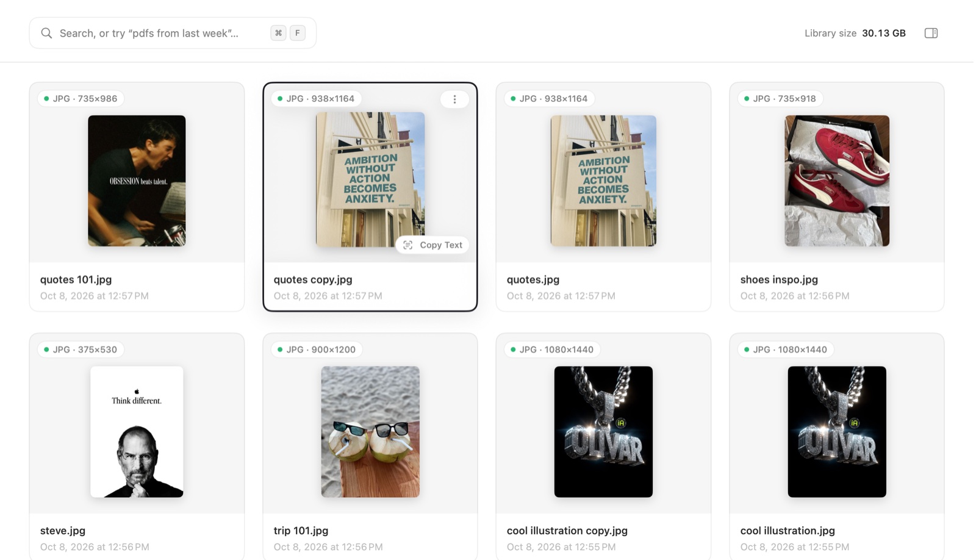
Task: Click the Library size 30.13 GB label
Action: coord(855,33)
